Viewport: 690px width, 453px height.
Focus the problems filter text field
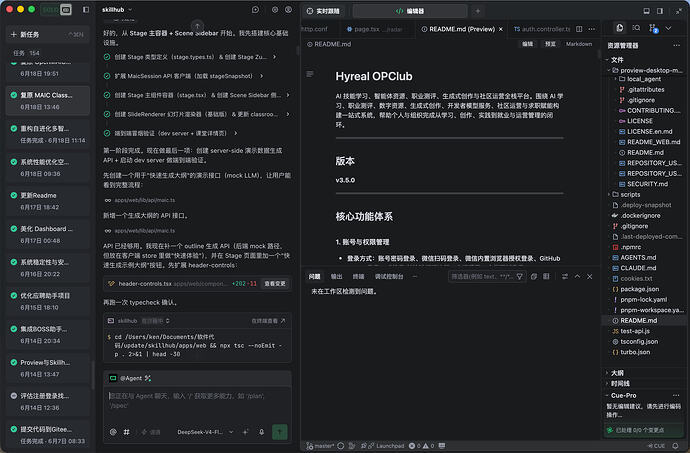click(x=482, y=276)
